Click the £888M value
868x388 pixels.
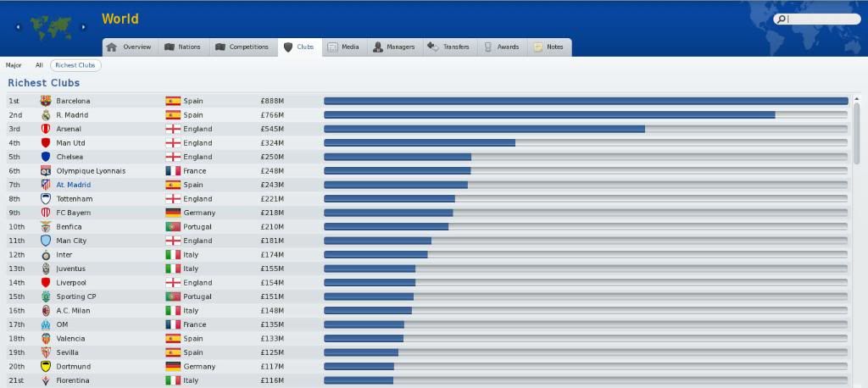[272, 101]
